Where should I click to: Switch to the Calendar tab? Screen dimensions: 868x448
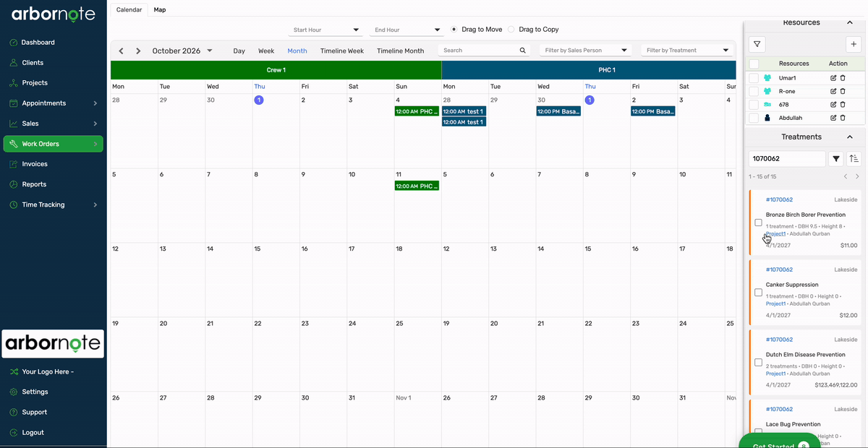tap(129, 10)
